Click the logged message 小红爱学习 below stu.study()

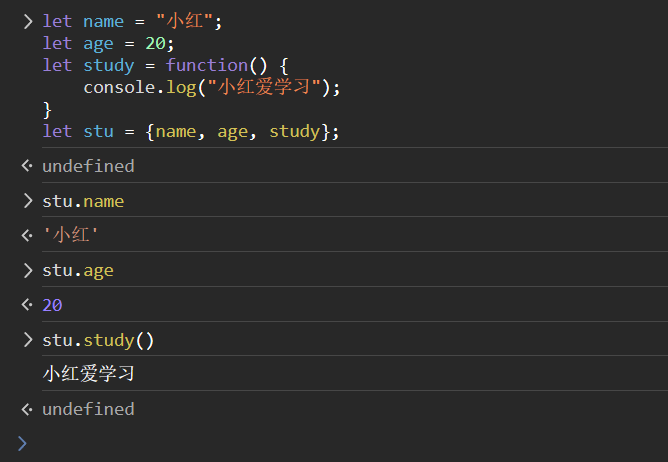coord(88,374)
